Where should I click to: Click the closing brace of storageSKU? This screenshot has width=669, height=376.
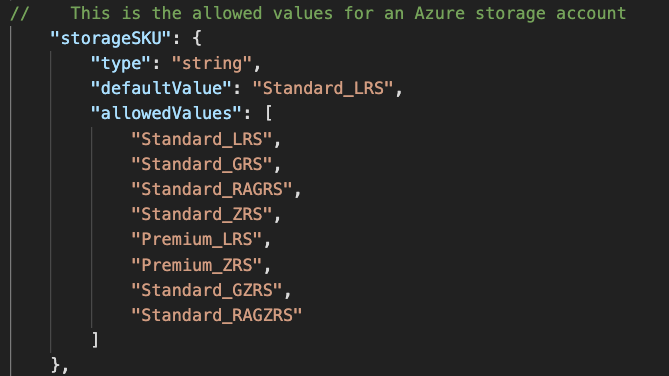tap(55, 365)
